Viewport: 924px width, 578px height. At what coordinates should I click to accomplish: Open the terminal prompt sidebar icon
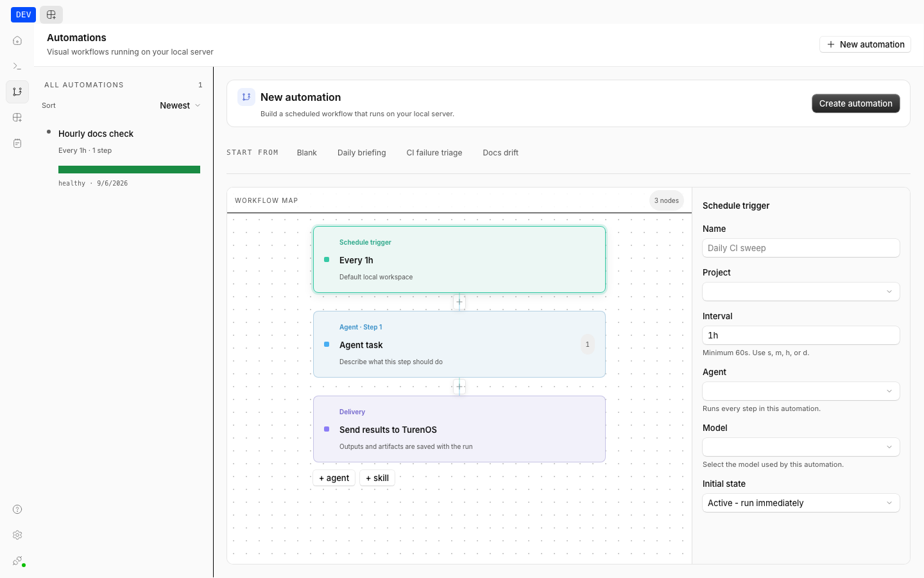tap(17, 66)
